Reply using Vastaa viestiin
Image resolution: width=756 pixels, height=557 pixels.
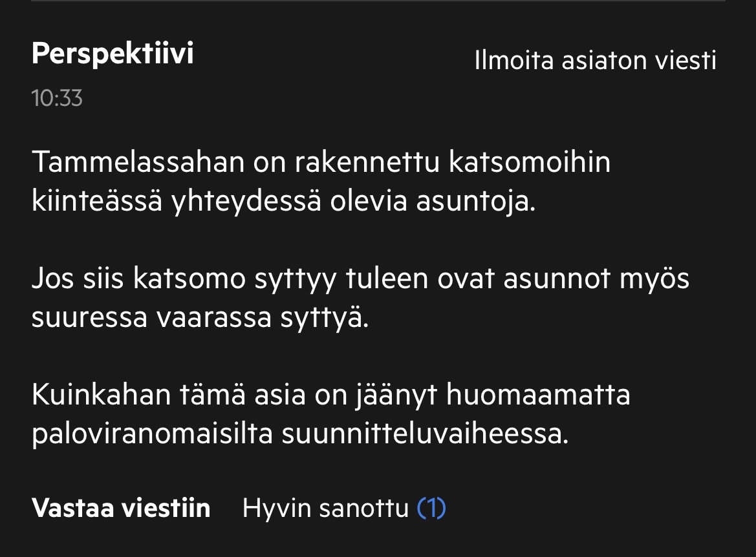[x=121, y=509]
